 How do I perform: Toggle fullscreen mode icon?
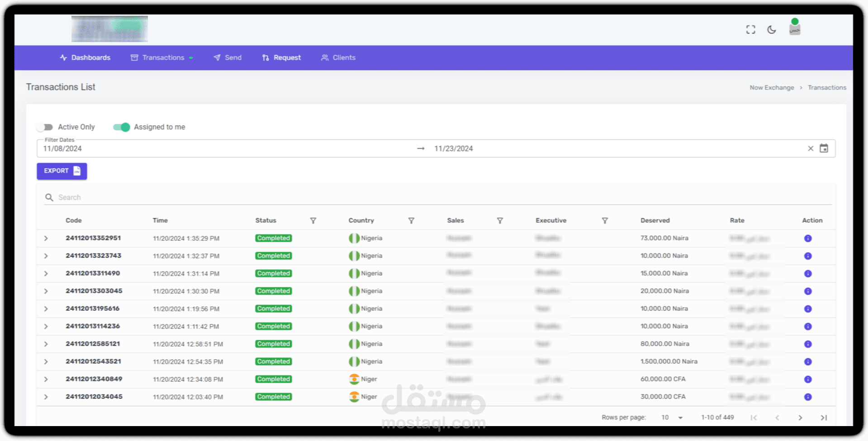click(x=750, y=30)
